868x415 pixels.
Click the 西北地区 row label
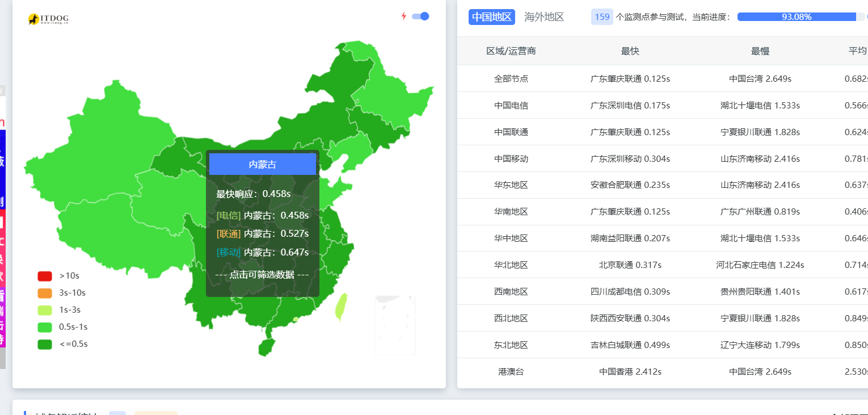click(x=511, y=318)
